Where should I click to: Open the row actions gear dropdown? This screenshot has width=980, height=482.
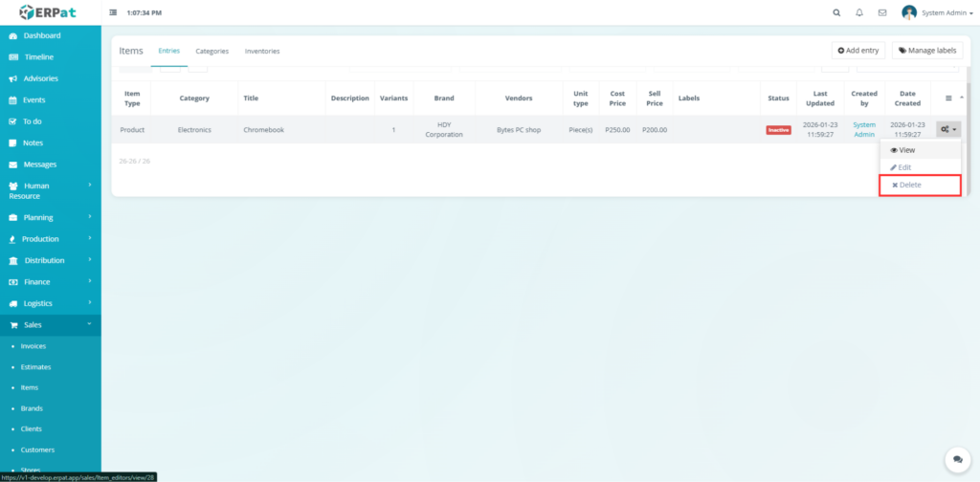(x=947, y=129)
